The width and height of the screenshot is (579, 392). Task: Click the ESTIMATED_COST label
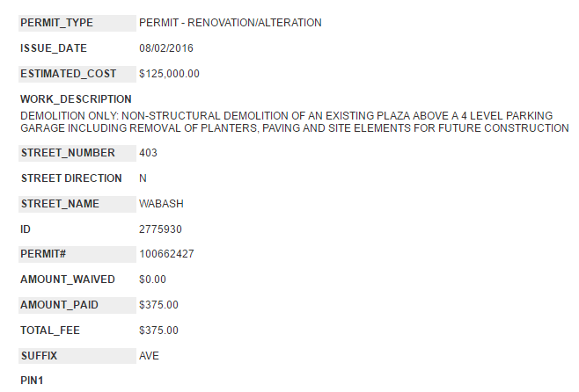pyautogui.click(x=68, y=74)
